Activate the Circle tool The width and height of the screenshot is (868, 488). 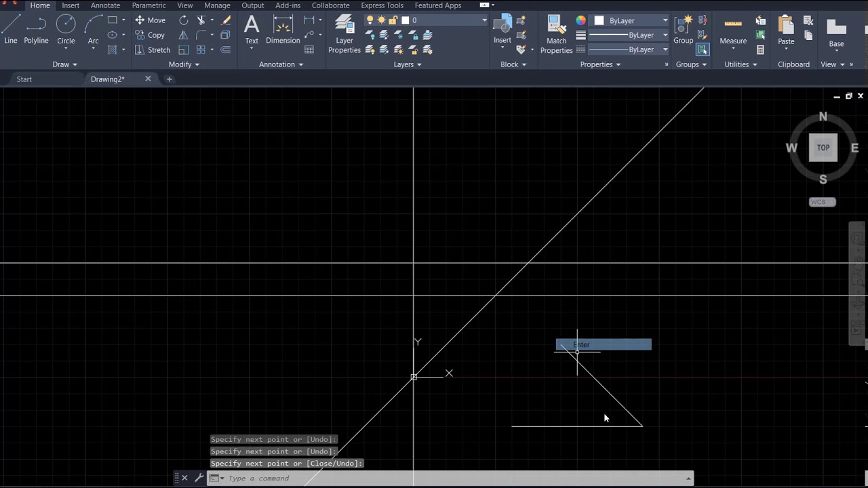66,30
